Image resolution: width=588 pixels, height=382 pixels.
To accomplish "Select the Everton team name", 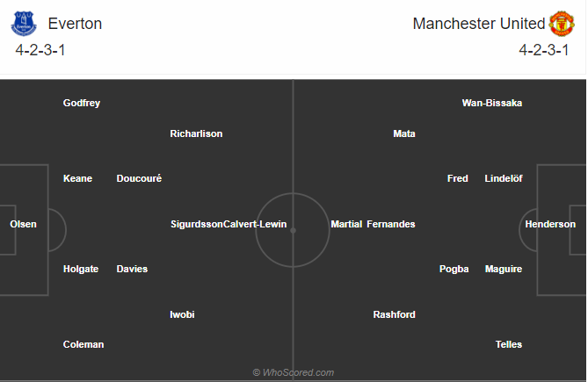I will click(75, 24).
